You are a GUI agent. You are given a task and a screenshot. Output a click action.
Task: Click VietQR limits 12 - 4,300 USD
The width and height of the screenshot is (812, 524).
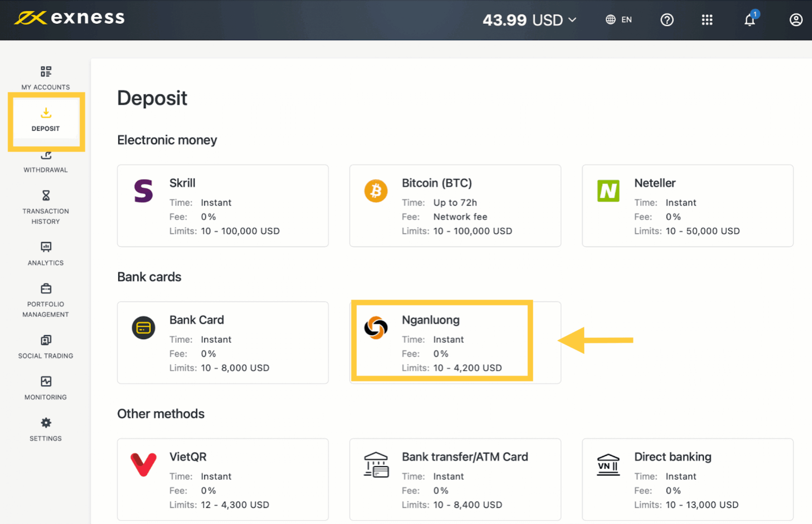coord(235,505)
